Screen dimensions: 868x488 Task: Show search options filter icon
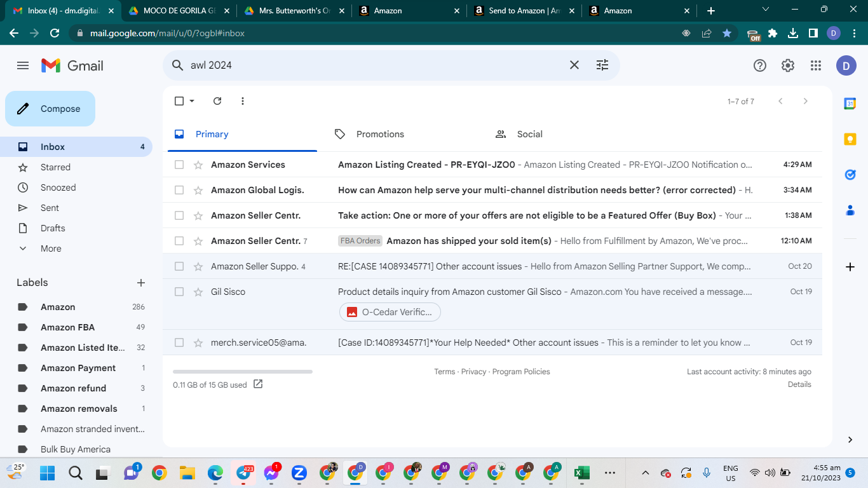pyautogui.click(x=602, y=65)
